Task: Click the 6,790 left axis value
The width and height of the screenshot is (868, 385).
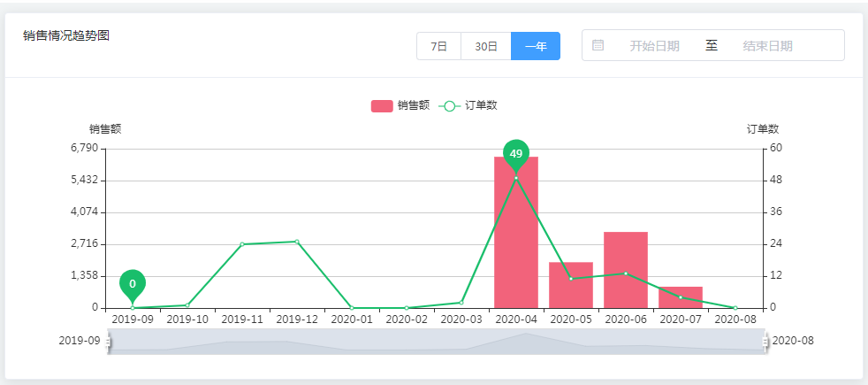Action: tap(85, 148)
